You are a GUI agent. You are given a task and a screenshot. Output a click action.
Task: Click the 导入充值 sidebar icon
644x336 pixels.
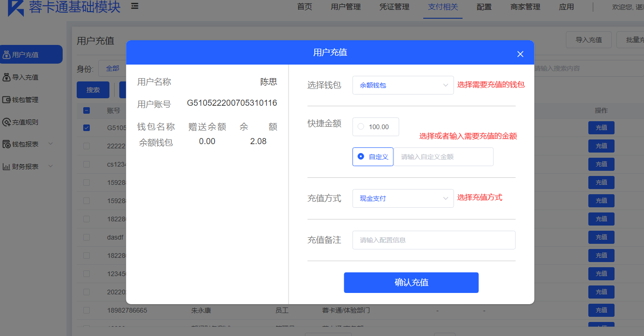click(x=7, y=77)
